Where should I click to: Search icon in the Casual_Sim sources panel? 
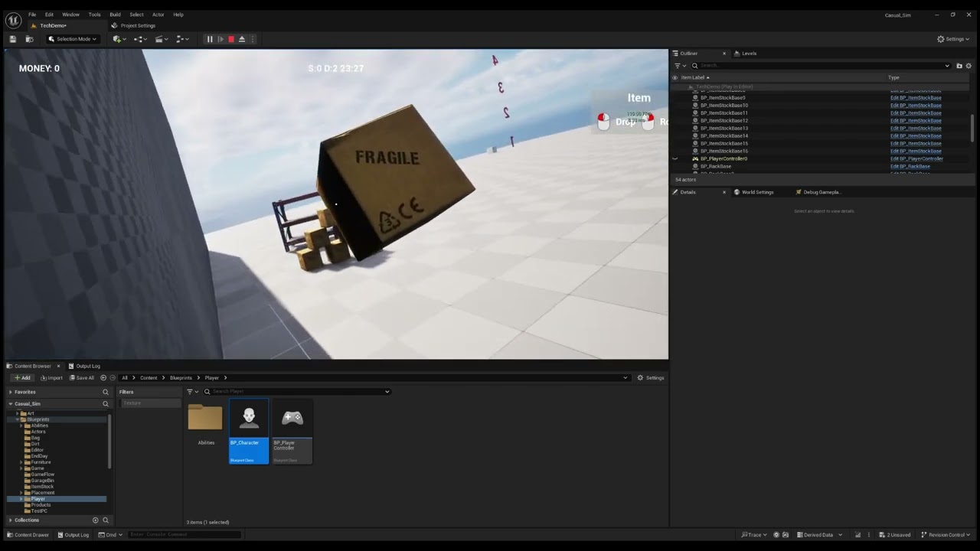[x=106, y=403]
